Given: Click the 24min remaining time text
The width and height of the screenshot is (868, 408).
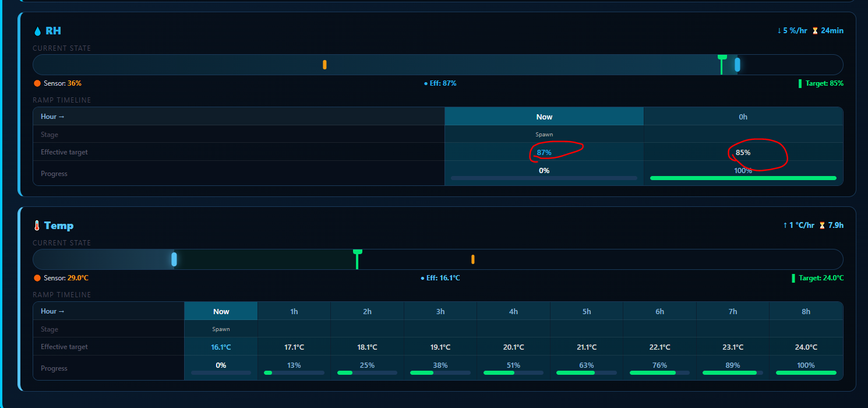Looking at the screenshot, I should pyautogui.click(x=832, y=31).
